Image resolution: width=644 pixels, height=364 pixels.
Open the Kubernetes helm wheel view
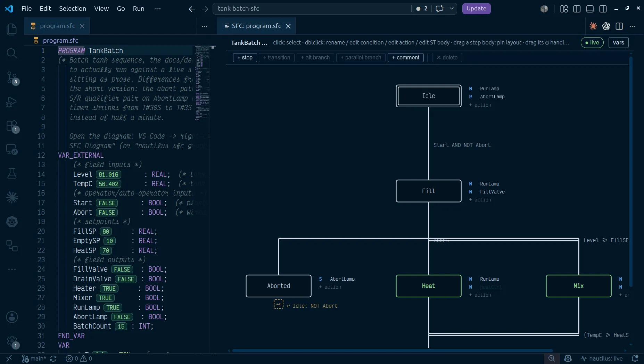(x=12, y=222)
